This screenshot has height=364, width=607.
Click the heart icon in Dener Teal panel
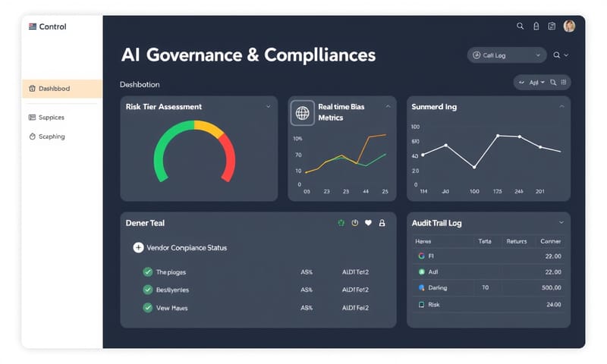point(368,223)
